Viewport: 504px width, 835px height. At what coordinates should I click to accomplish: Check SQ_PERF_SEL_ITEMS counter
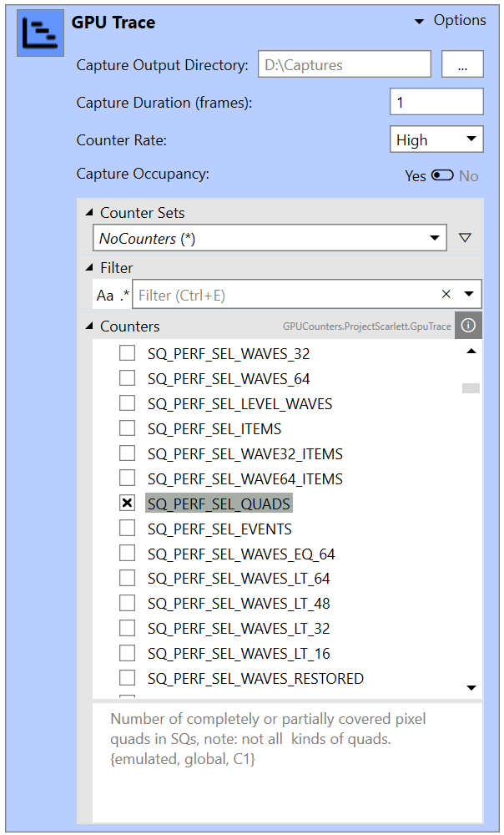tap(127, 428)
